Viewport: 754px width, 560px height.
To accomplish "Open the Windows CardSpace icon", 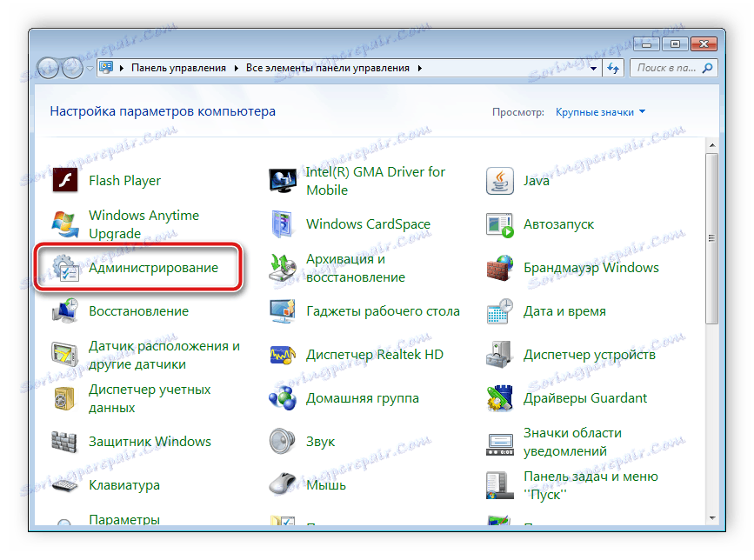I will point(283,224).
